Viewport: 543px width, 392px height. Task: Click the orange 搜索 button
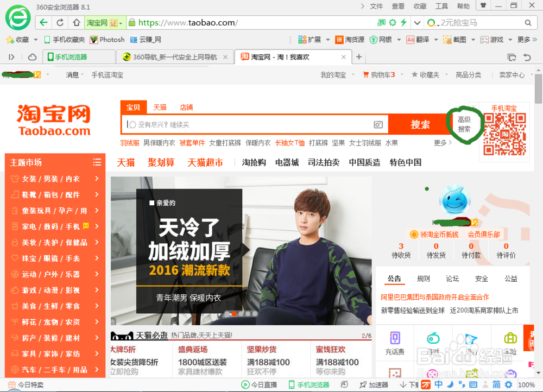click(x=420, y=124)
